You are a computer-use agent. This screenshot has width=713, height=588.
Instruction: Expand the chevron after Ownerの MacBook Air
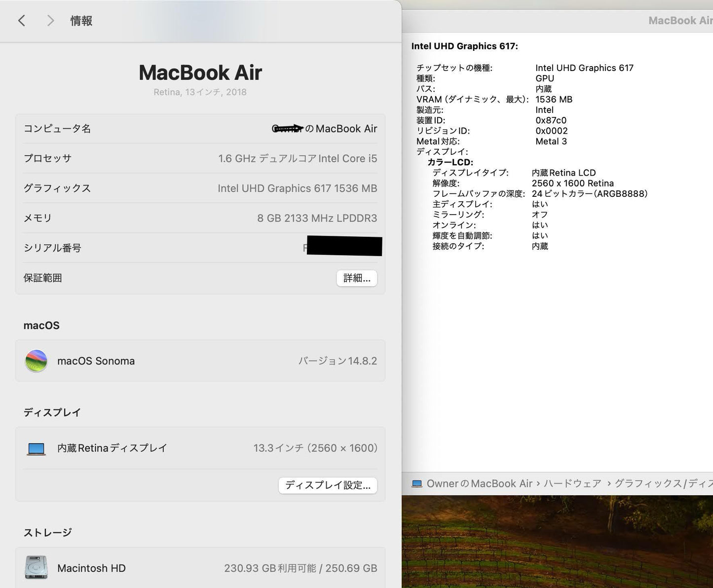(x=538, y=483)
